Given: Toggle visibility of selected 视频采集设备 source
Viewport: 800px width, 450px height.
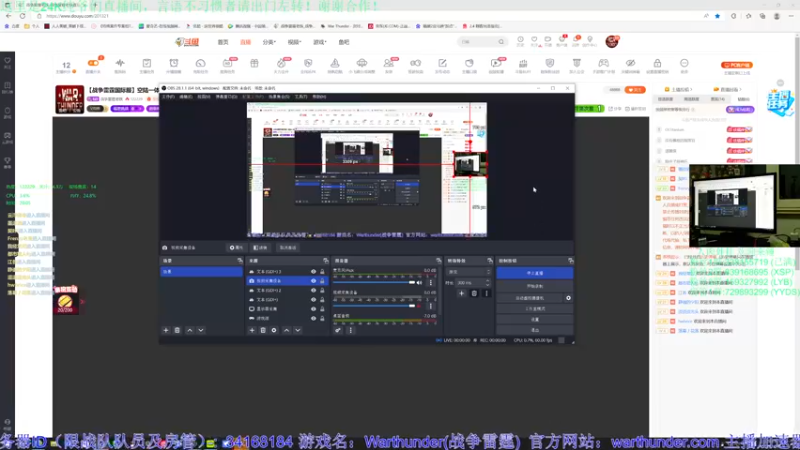Looking at the screenshot, I should tap(313, 281).
